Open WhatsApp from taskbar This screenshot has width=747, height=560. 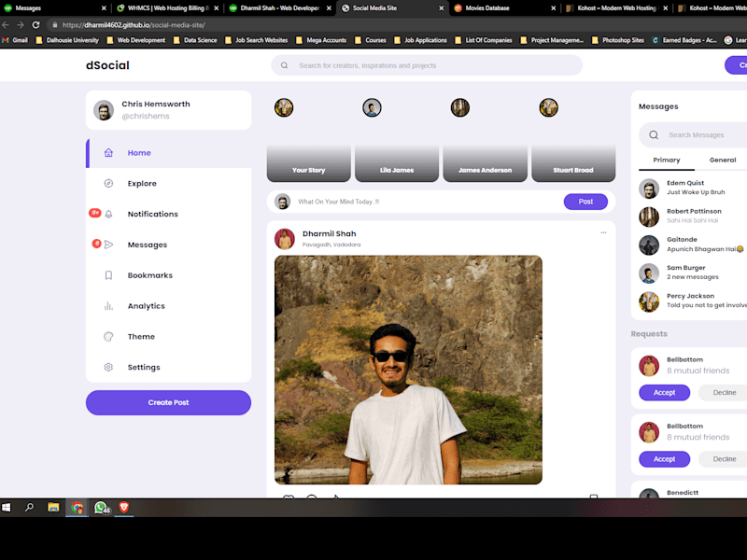[101, 508]
